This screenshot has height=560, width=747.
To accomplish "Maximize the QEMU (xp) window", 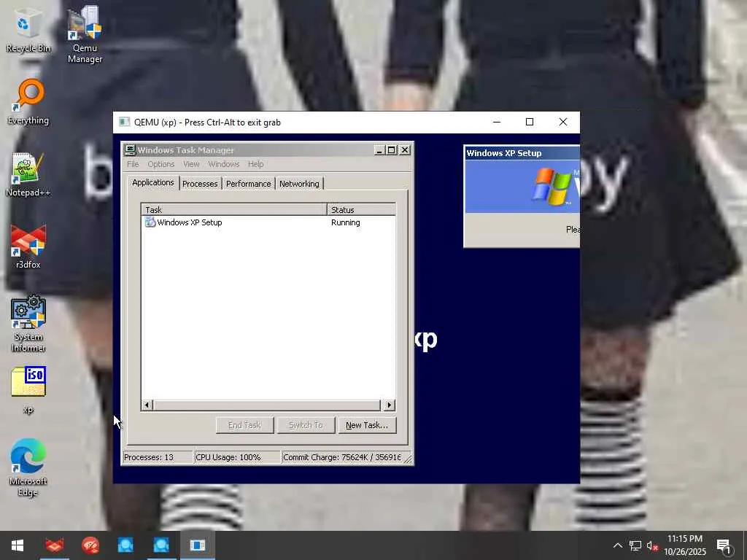I will coord(530,122).
